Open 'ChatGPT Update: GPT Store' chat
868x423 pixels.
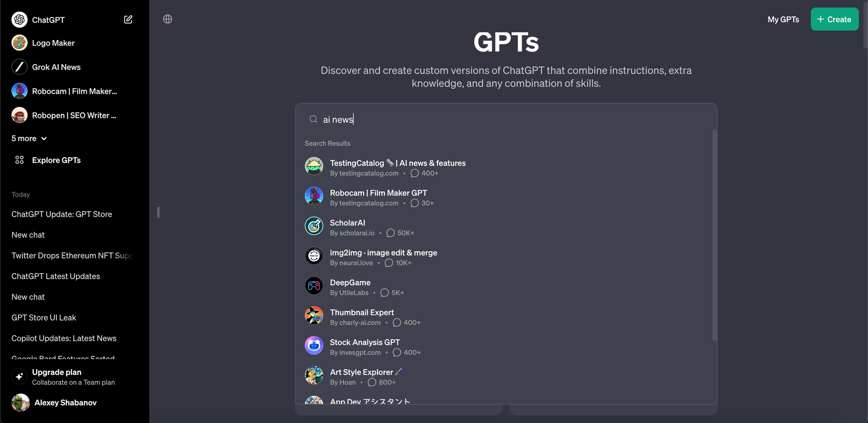[x=62, y=214]
